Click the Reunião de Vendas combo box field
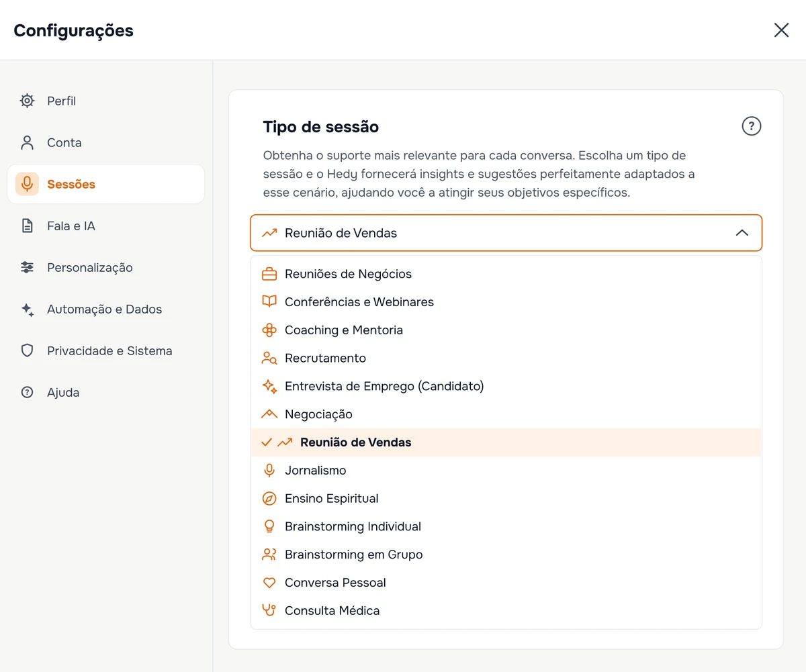This screenshot has width=806, height=672. pyautogui.click(x=506, y=233)
